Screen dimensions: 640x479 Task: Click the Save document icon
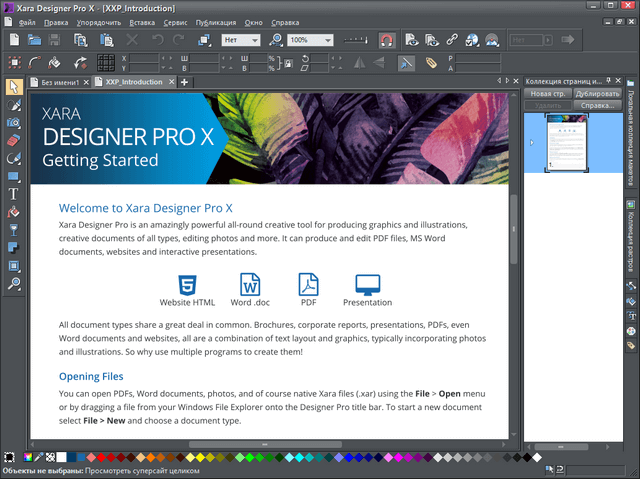click(x=55, y=40)
